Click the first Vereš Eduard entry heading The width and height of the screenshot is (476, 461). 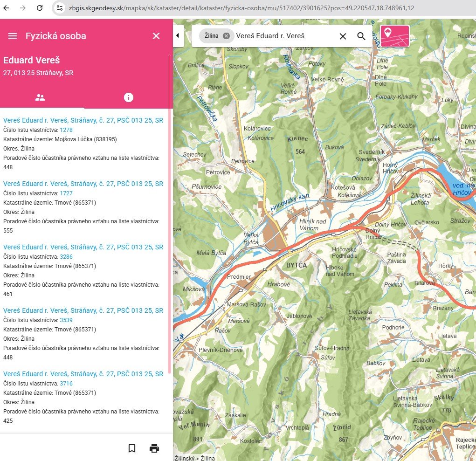[83, 120]
